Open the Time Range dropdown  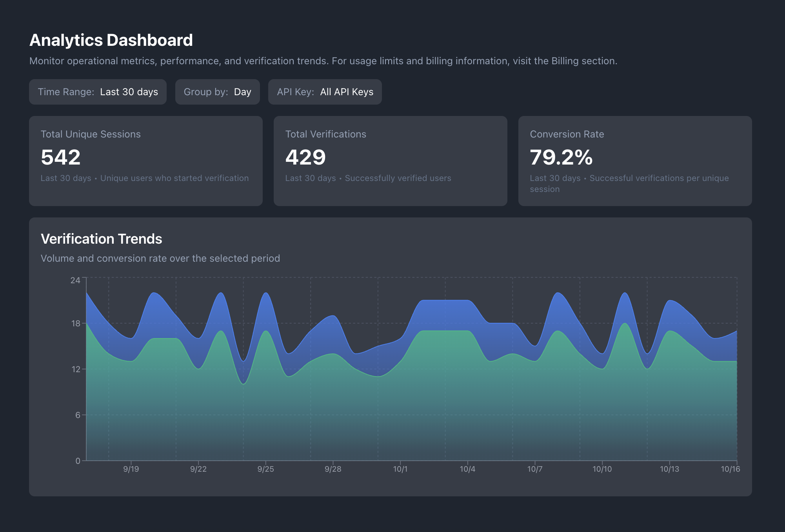pos(98,92)
